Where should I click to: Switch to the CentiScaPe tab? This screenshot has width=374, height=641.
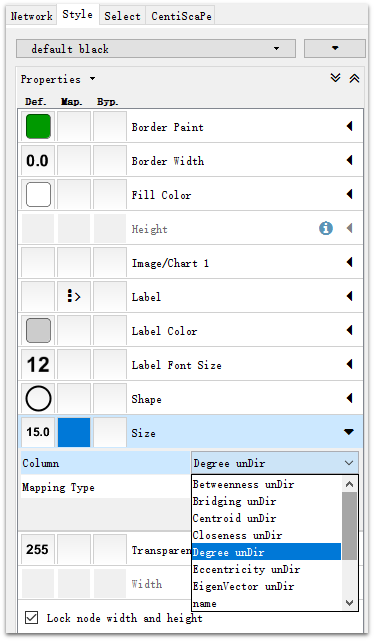click(181, 16)
